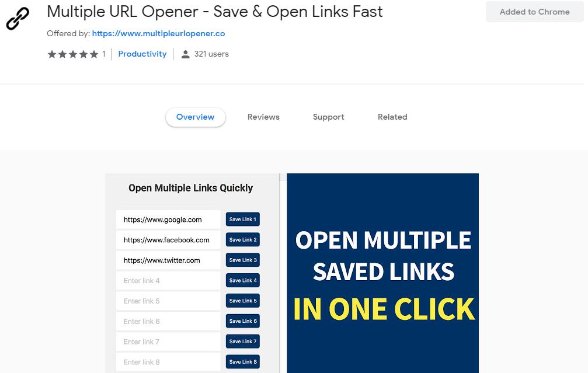588x373 pixels.
Task: Click the Save Link 5 button
Action: pyautogui.click(x=243, y=301)
